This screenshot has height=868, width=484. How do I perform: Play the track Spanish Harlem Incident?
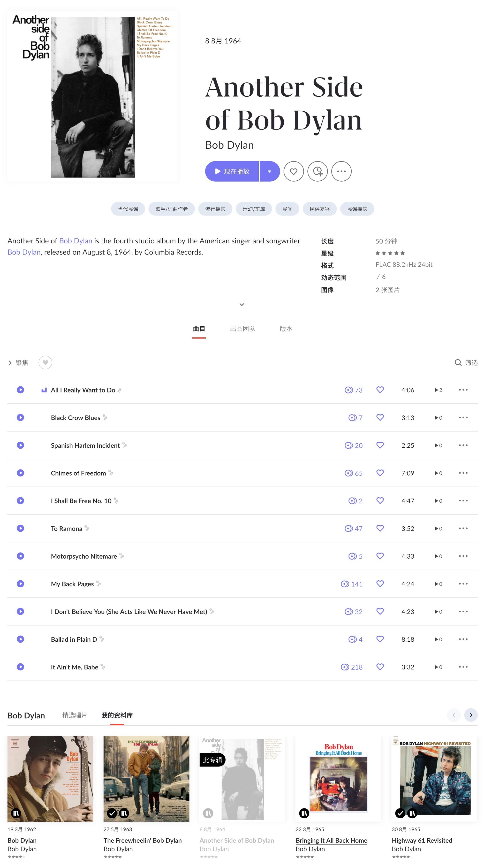(x=21, y=445)
